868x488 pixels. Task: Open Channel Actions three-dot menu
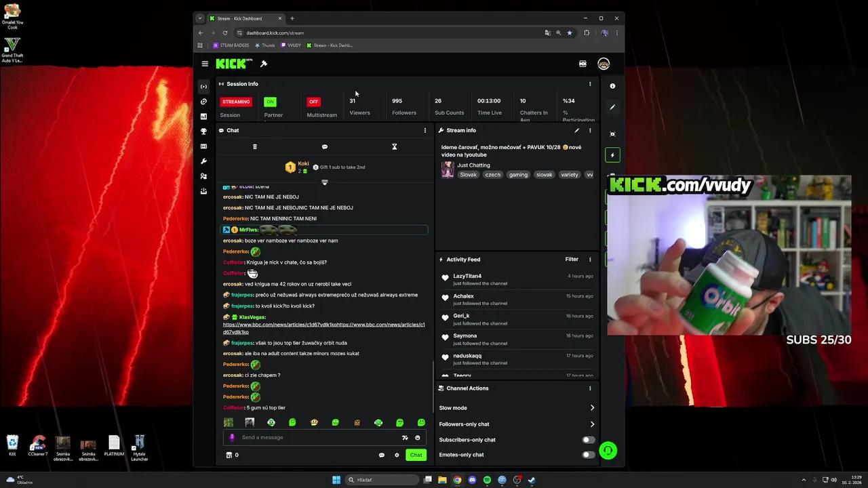click(590, 388)
